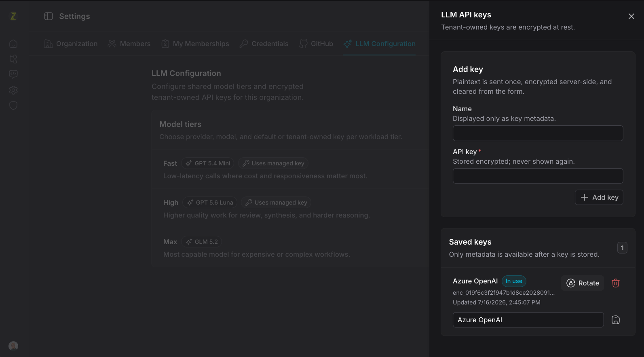
Task: Focus the Name input field
Action: point(538,133)
